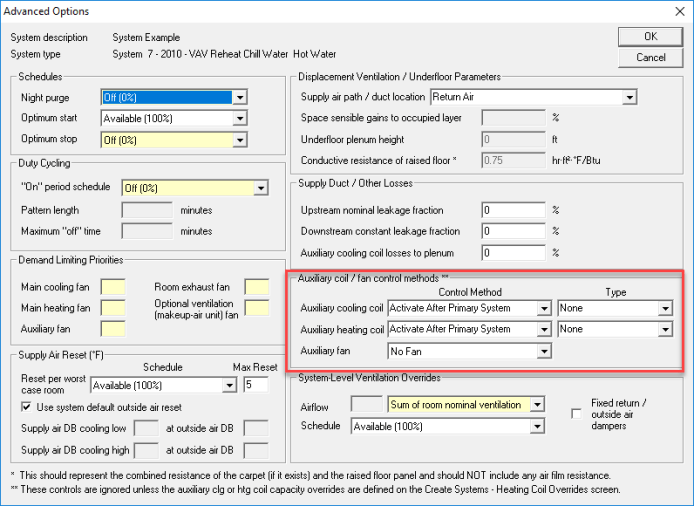
Task: Click the Maximum "off" time field
Action: 147,231
